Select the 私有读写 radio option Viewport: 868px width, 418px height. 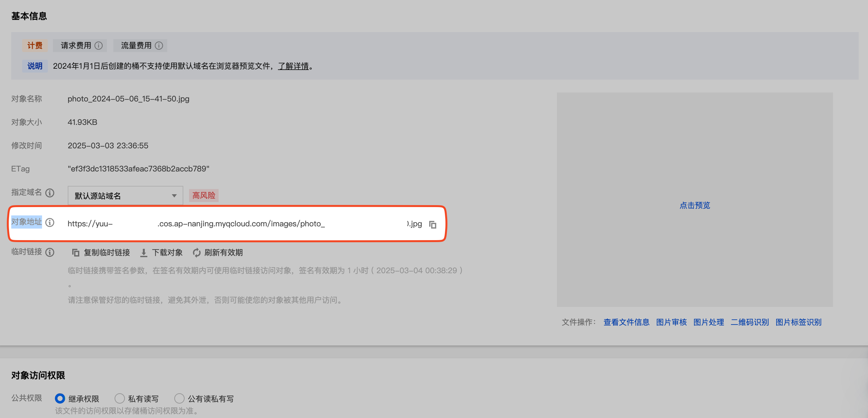120,398
